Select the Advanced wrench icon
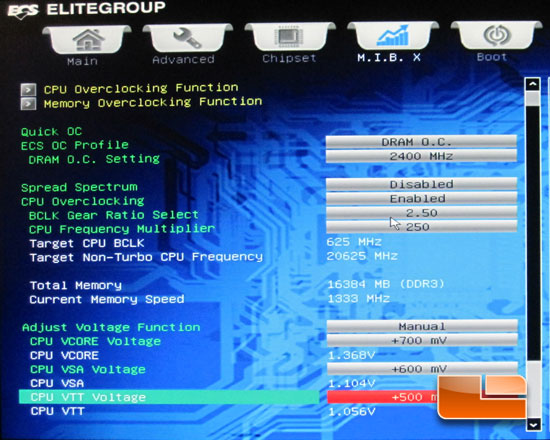The image size is (550, 440). (x=187, y=38)
